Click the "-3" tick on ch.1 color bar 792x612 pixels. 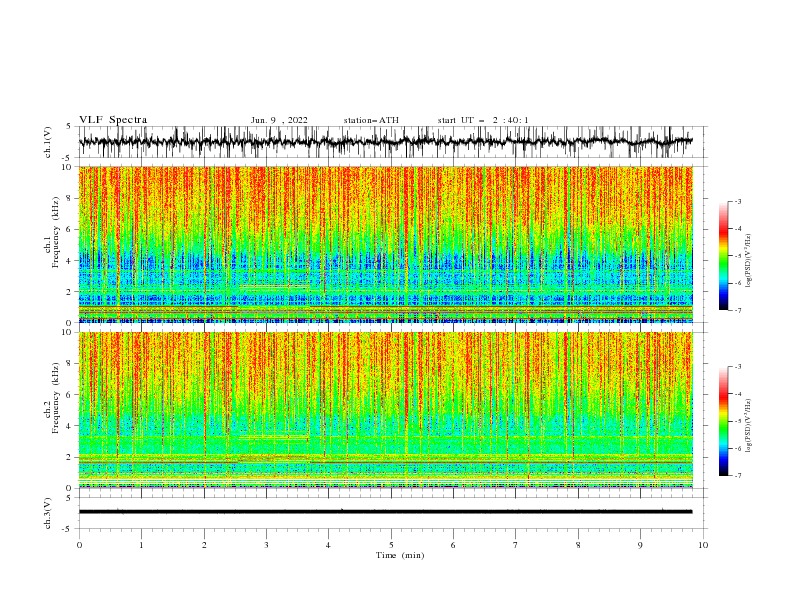coord(737,201)
